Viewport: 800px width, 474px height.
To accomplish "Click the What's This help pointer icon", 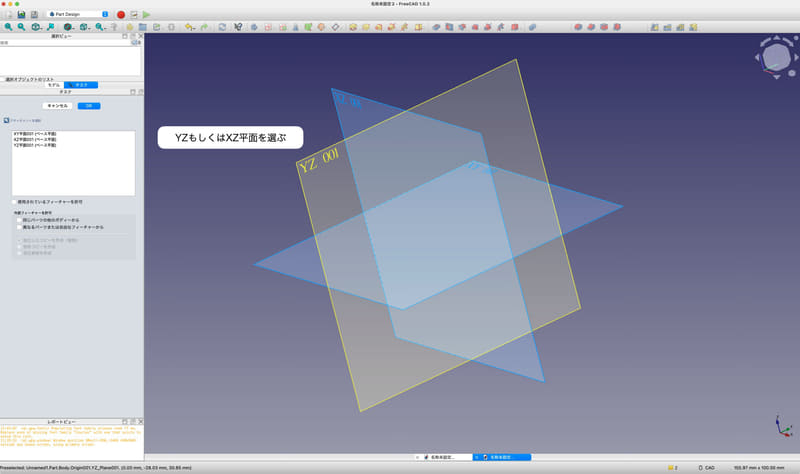I will click(x=238, y=27).
